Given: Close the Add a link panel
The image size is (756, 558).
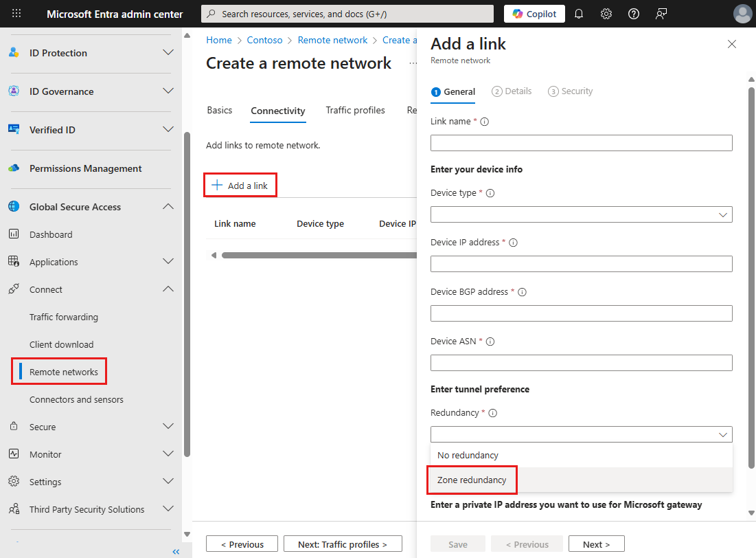Looking at the screenshot, I should (x=731, y=44).
